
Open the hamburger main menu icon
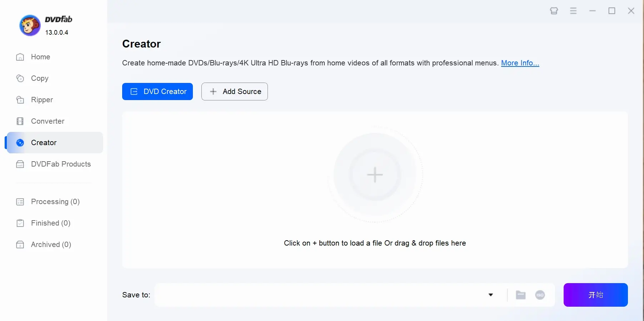pyautogui.click(x=573, y=11)
